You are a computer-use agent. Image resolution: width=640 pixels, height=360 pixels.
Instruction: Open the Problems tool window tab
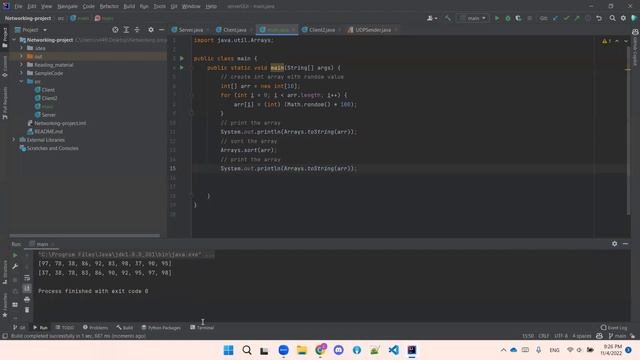coord(96,327)
